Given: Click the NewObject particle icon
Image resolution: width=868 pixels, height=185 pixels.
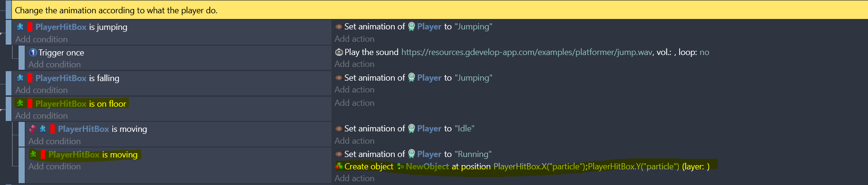Looking at the screenshot, I should click(x=400, y=166).
